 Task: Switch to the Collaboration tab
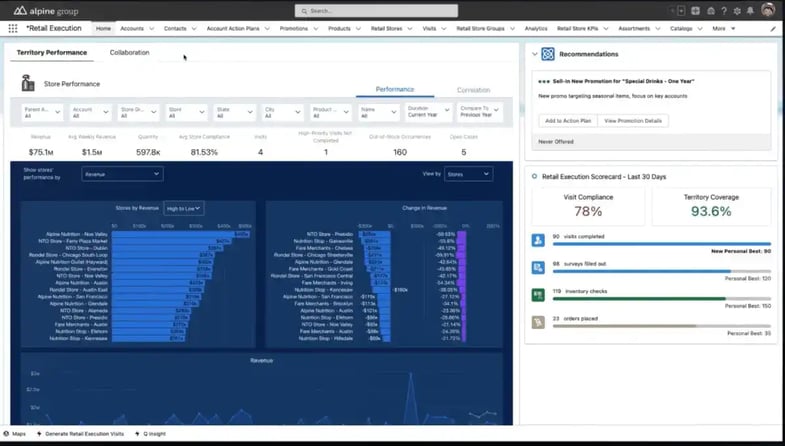tap(129, 53)
